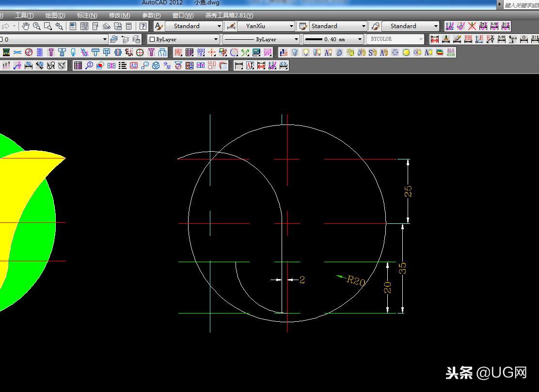Toggle the padlock layer lock icon
The width and height of the screenshot is (539, 392).
[x=339, y=52]
